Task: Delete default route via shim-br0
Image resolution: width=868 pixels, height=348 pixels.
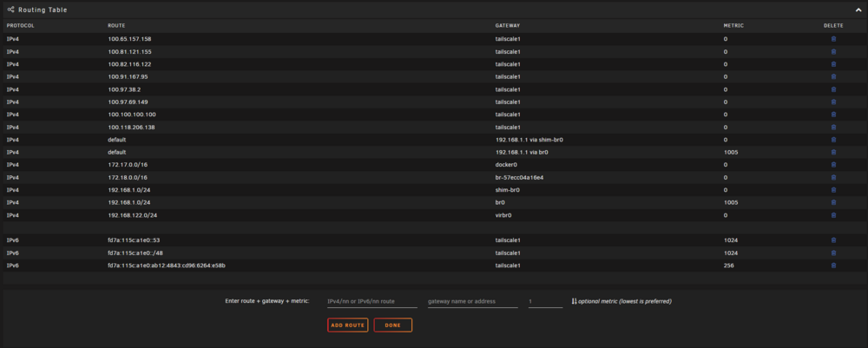Action: tap(833, 140)
